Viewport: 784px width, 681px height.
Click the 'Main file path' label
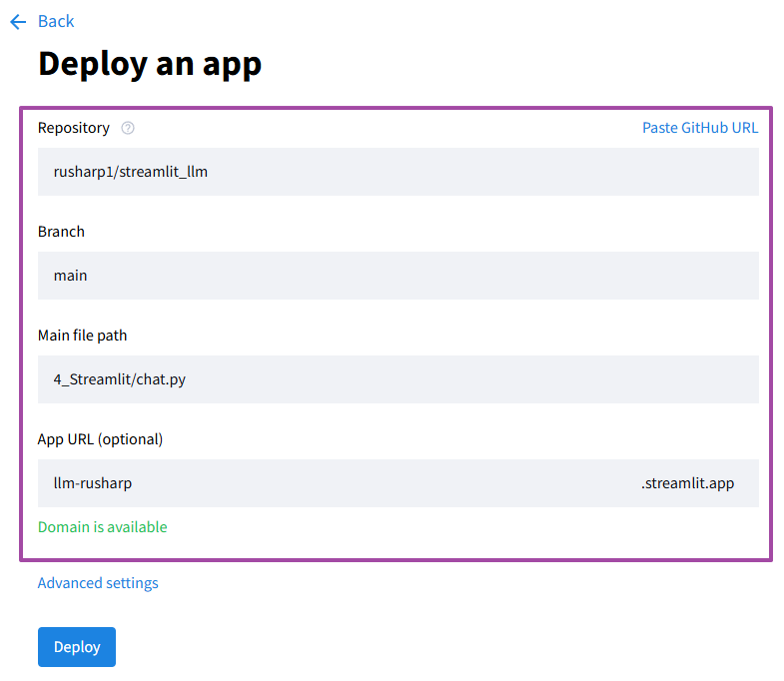[83, 336]
